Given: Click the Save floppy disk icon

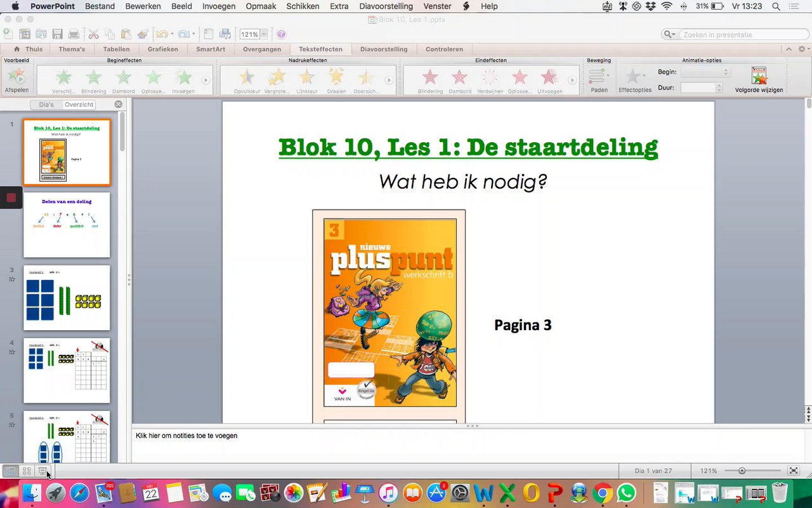Looking at the screenshot, I should pyautogui.click(x=58, y=34).
